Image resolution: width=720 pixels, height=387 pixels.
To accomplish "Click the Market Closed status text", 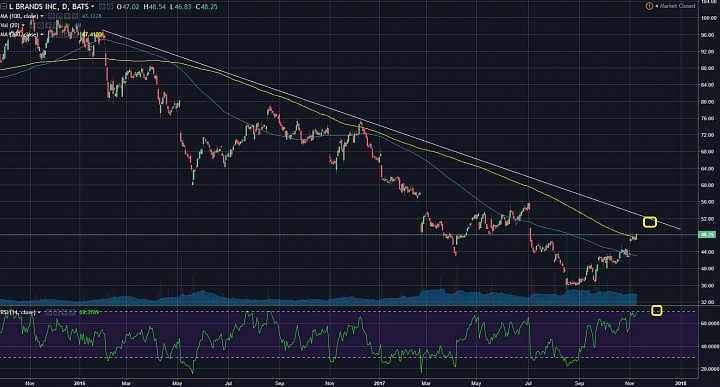I will click(677, 6).
